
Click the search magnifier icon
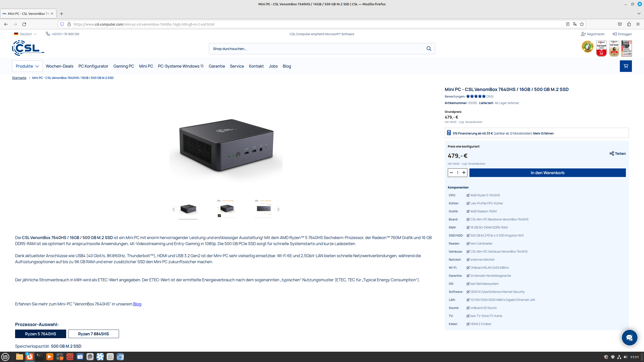coord(429,49)
